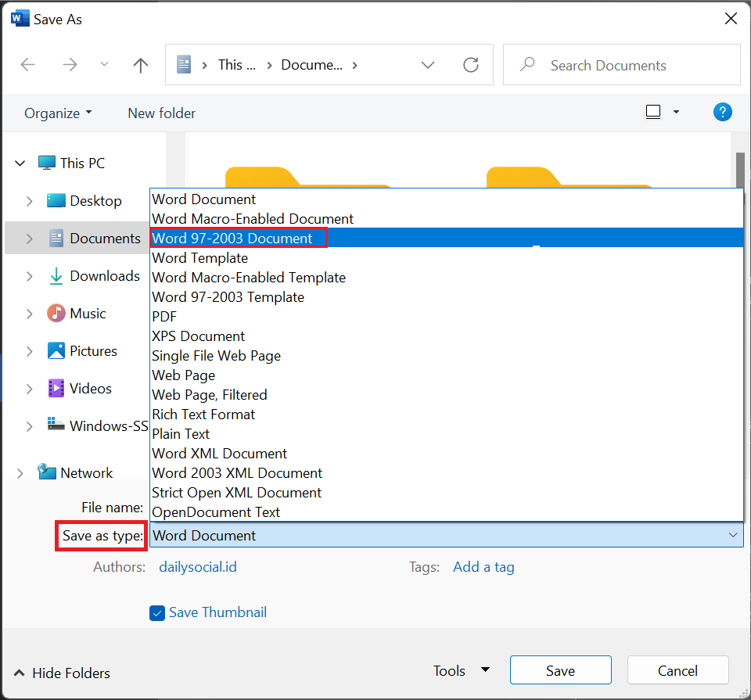Viewport: 751px width, 700px height.
Task: Open the recent locations chevron
Action: 104,64
